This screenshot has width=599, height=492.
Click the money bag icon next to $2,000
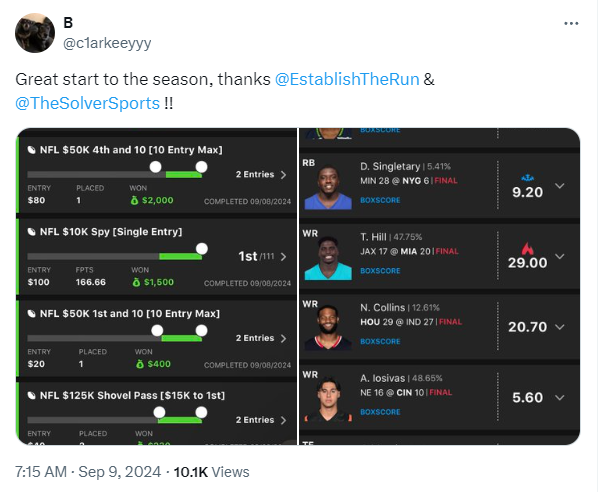(x=134, y=200)
